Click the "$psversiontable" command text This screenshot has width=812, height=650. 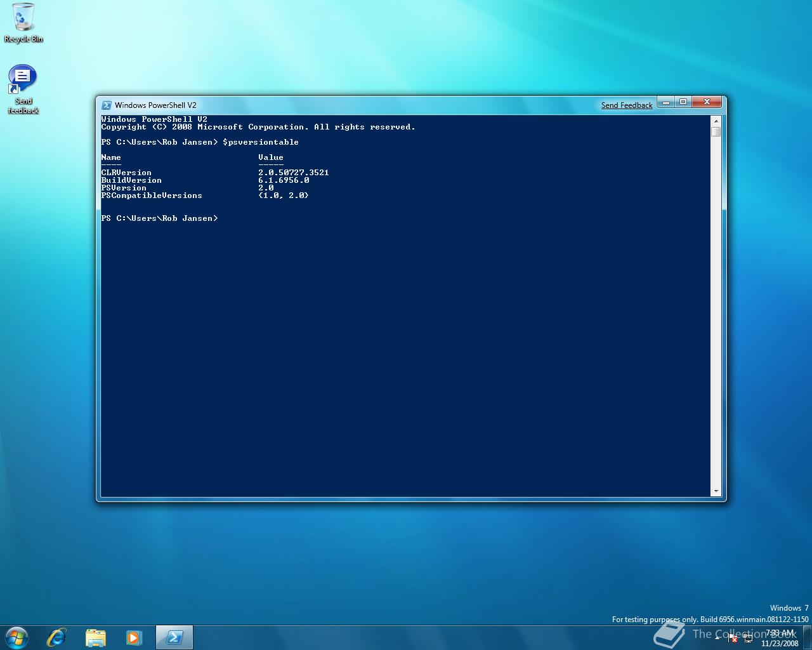261,142
